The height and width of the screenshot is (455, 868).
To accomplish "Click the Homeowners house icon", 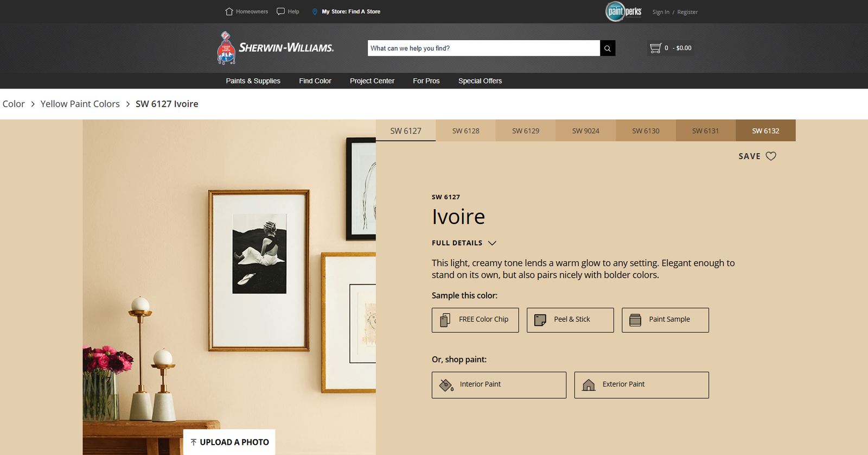I will 229,11.
